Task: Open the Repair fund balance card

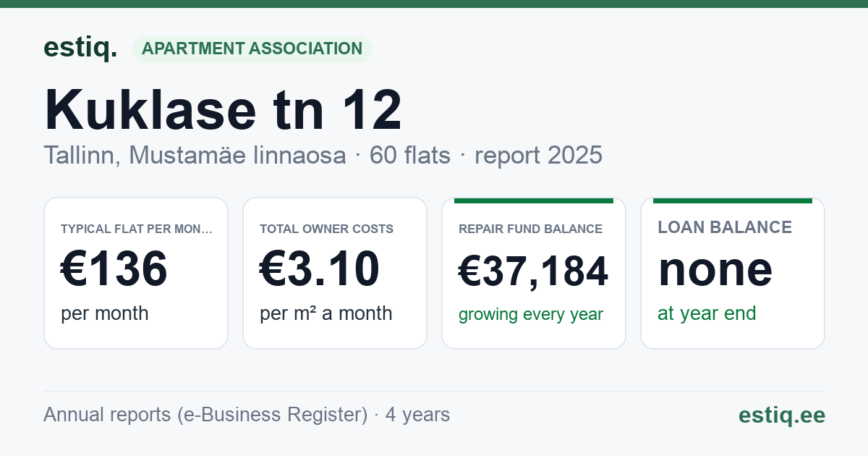Action: (534, 273)
